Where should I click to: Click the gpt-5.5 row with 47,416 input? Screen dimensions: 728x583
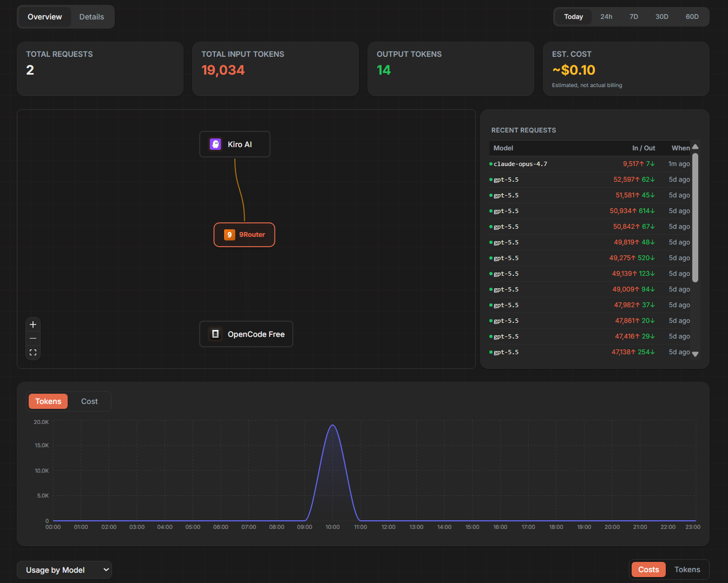click(x=590, y=336)
